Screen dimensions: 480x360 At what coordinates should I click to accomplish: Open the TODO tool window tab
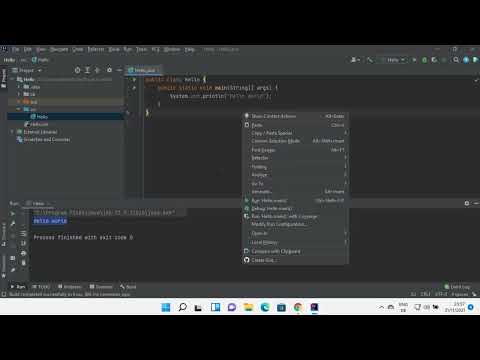(x=41, y=287)
